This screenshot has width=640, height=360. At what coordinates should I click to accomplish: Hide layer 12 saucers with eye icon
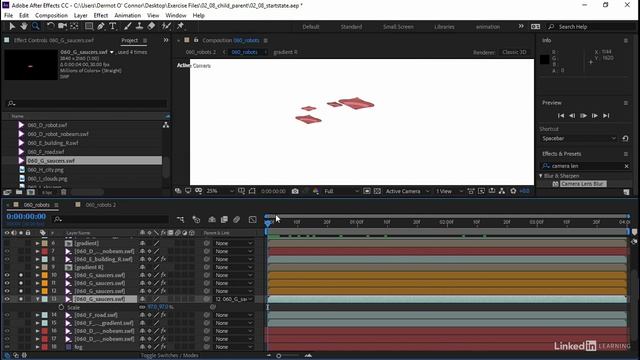[7, 291]
